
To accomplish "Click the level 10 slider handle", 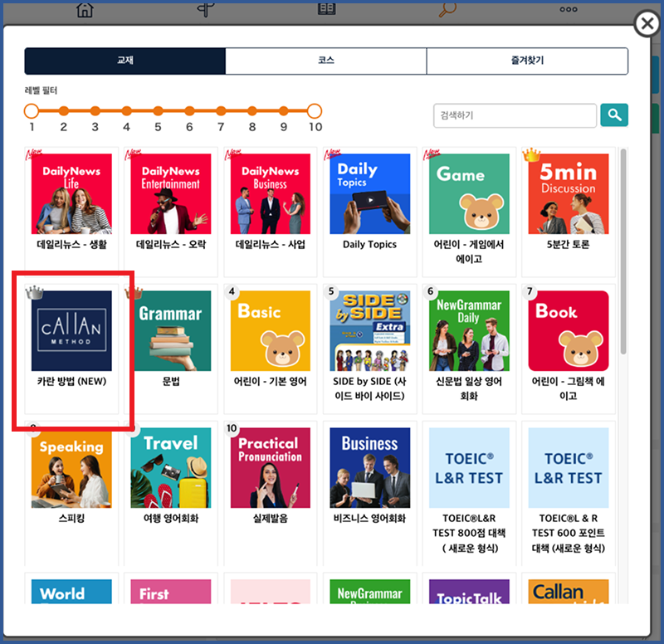I will (315, 110).
